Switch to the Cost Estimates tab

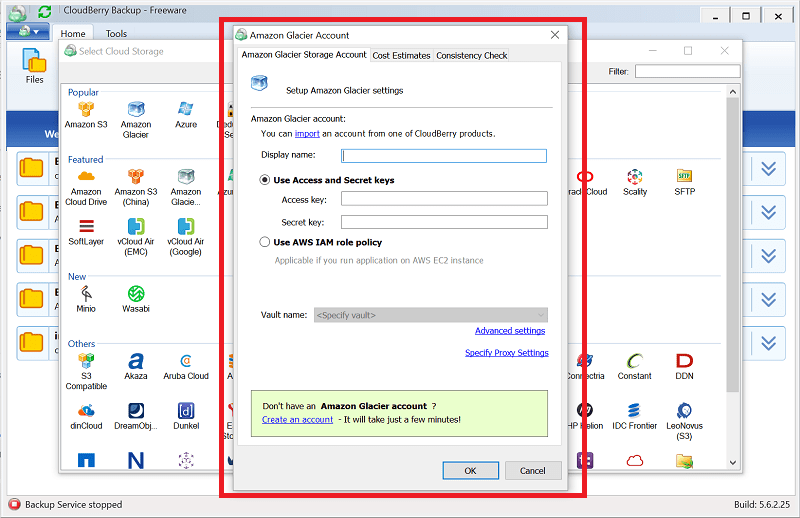(x=401, y=55)
